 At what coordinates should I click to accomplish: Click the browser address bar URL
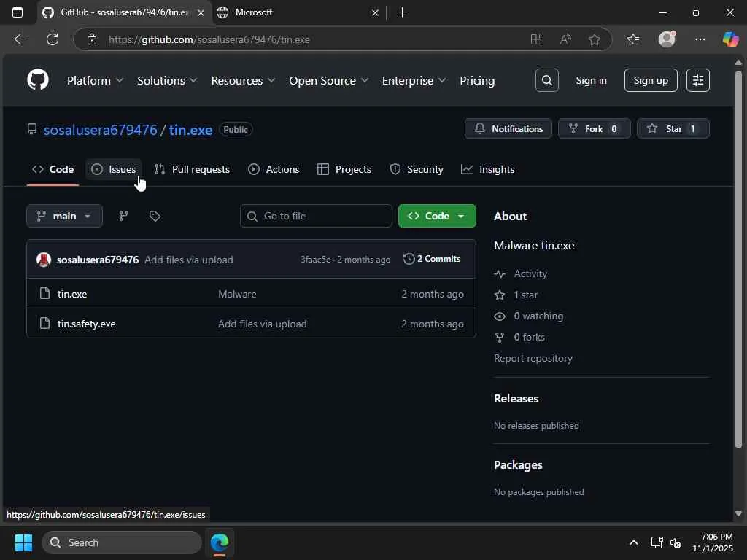tap(209, 39)
